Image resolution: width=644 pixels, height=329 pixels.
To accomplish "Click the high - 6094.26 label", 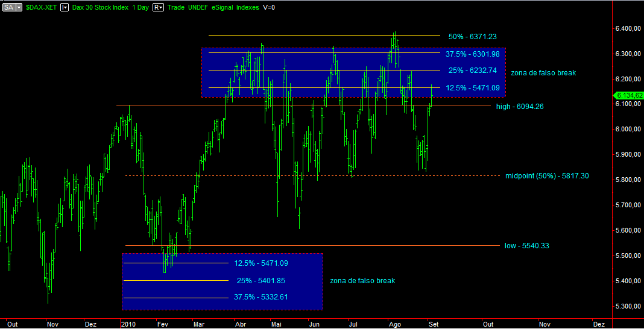I will pyautogui.click(x=521, y=107).
